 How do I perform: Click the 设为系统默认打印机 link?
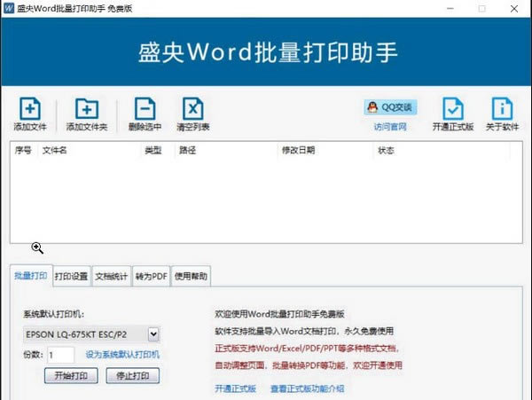point(122,355)
